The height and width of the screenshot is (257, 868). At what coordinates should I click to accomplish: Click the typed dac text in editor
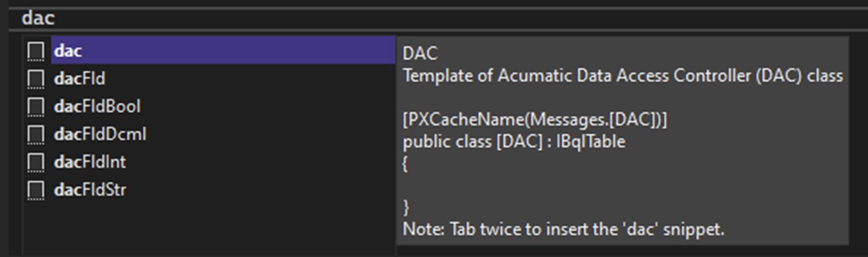click(38, 18)
